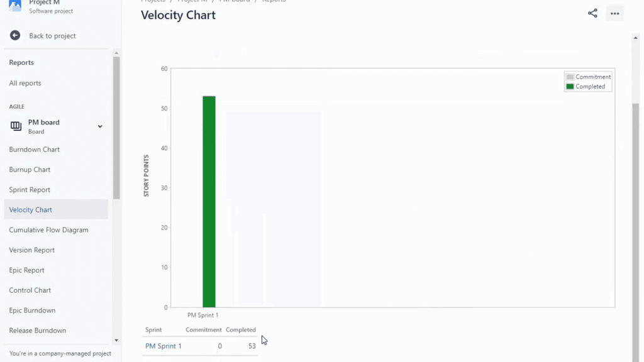
Task: Open the Control Chart report
Action: (x=30, y=290)
